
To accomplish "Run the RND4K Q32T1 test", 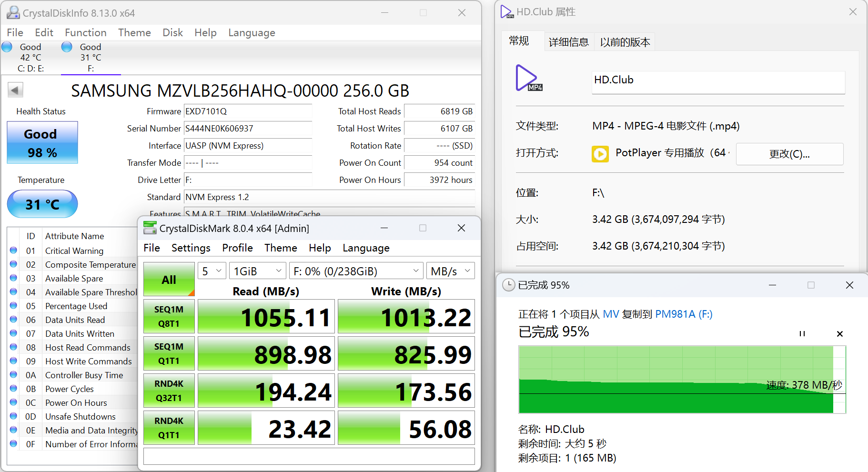I will pos(169,391).
